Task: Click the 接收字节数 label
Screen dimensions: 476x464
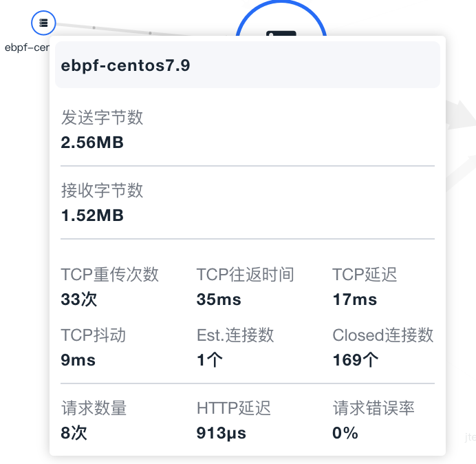Action: tap(102, 191)
